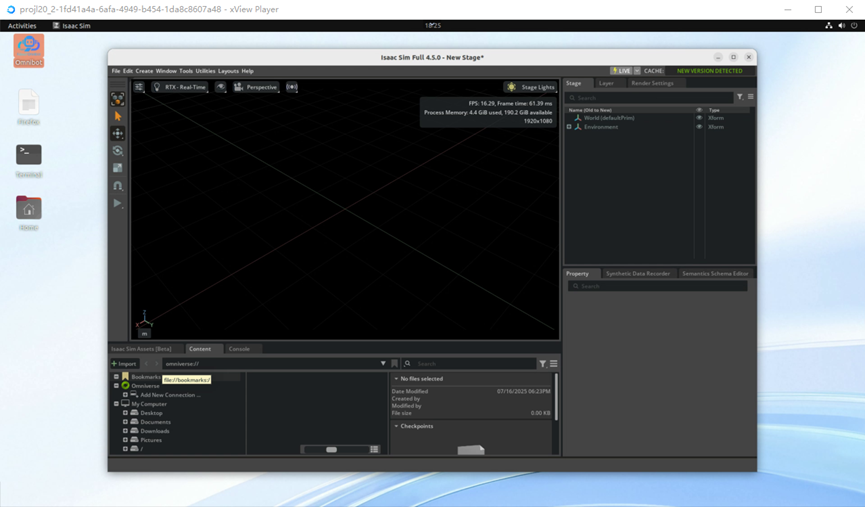Open the Stage panel options hamburger menu

750,97
